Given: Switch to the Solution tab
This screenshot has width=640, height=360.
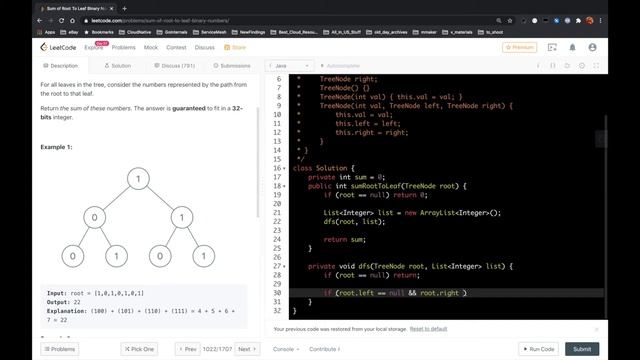Looking at the screenshot, I should click(118, 66).
